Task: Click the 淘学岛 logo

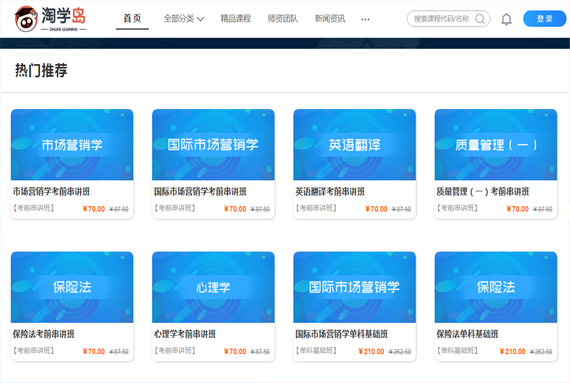Action: [x=50, y=19]
